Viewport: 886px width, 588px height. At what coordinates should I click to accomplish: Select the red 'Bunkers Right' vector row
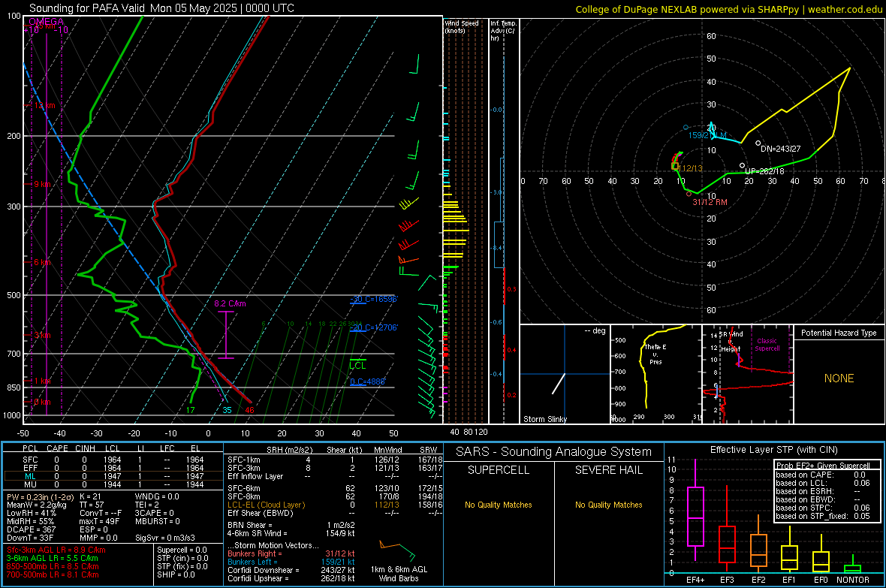click(291, 554)
